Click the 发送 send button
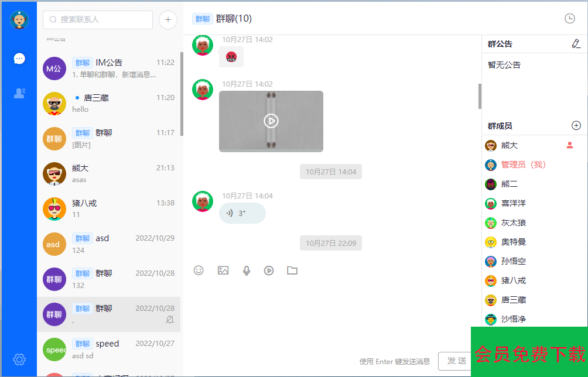The height and width of the screenshot is (377, 588). pos(455,361)
